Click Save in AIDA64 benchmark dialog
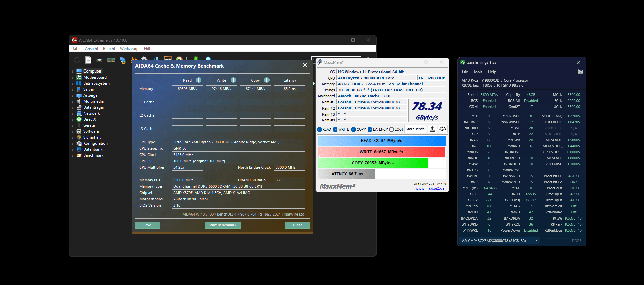This screenshot has width=644, height=285. 147,225
